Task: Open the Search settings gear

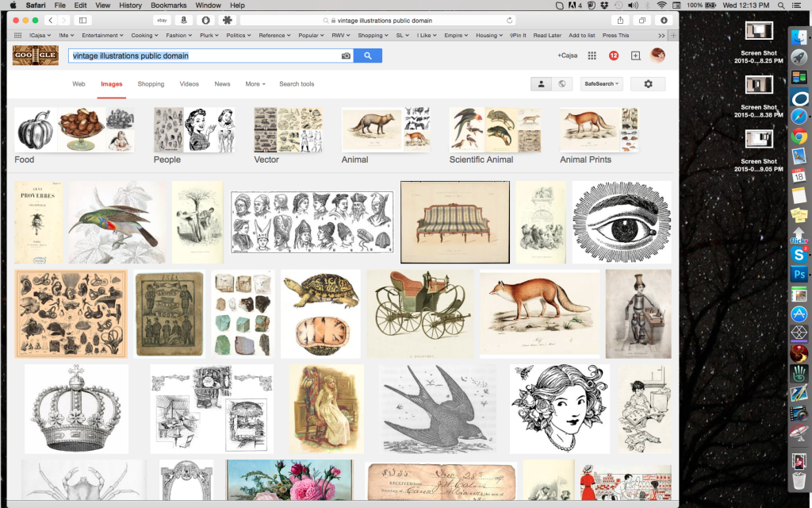Action: [x=649, y=83]
